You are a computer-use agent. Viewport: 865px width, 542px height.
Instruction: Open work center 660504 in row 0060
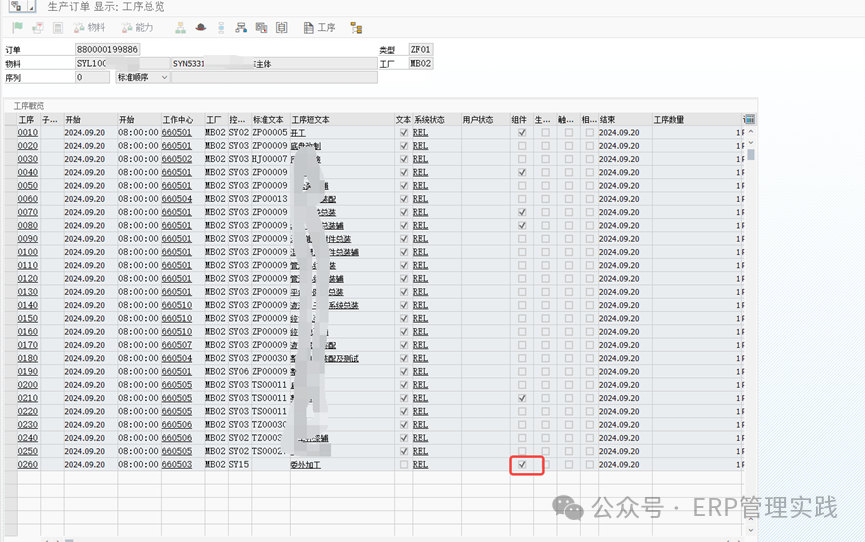[x=177, y=199]
